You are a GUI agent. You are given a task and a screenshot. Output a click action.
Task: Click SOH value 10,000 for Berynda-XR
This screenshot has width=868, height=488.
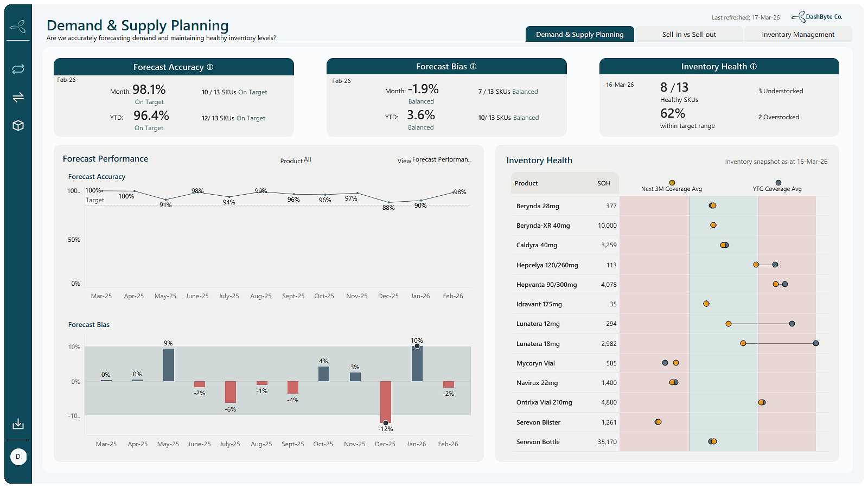point(607,226)
